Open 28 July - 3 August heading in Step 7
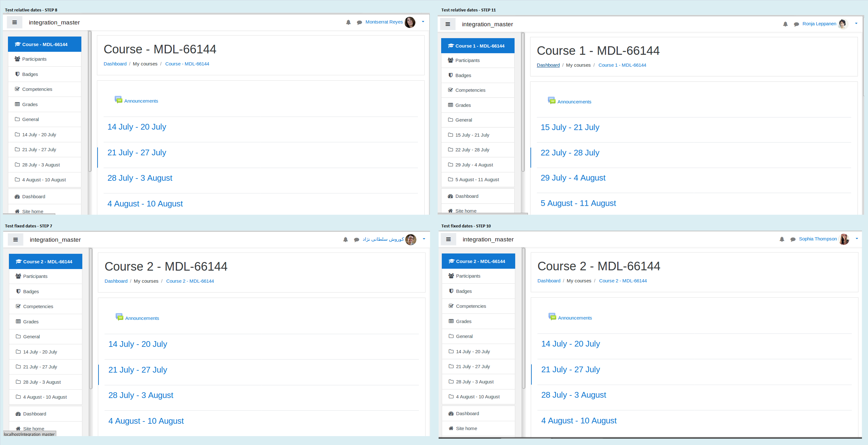Viewport: 868px width, 445px height. pyautogui.click(x=141, y=395)
